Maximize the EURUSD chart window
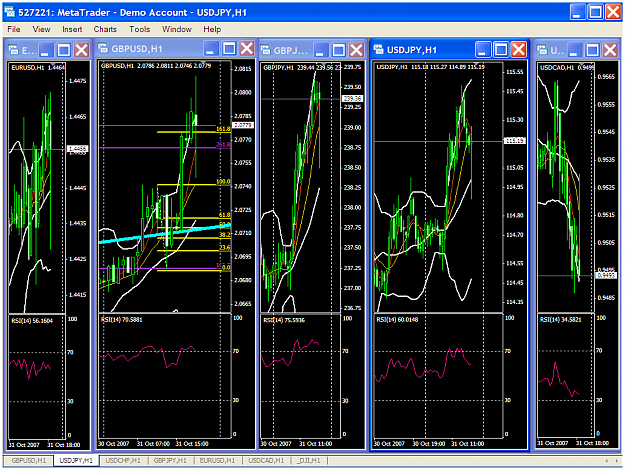Screen dimensions: 625x470 (64, 50)
